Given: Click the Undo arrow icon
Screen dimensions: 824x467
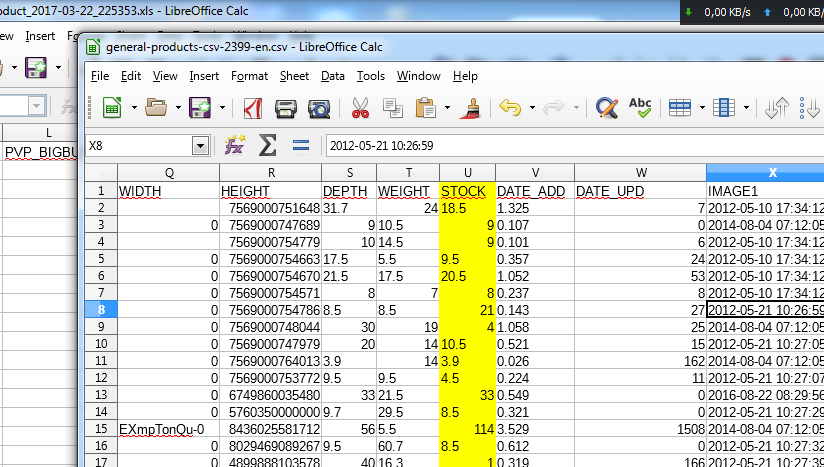Looking at the screenshot, I should coord(510,108).
